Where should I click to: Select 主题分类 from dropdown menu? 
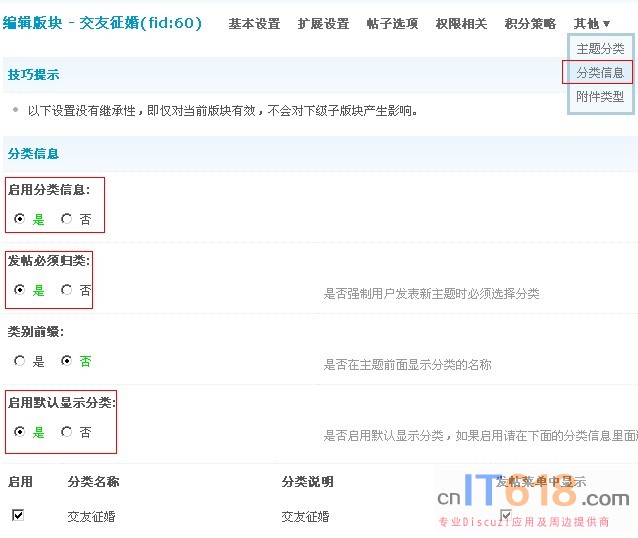coord(600,49)
